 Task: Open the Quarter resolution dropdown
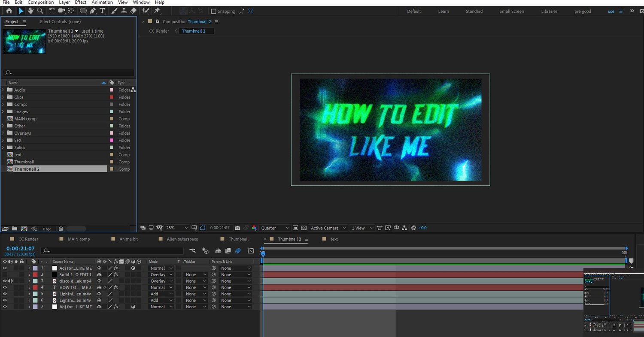click(275, 228)
